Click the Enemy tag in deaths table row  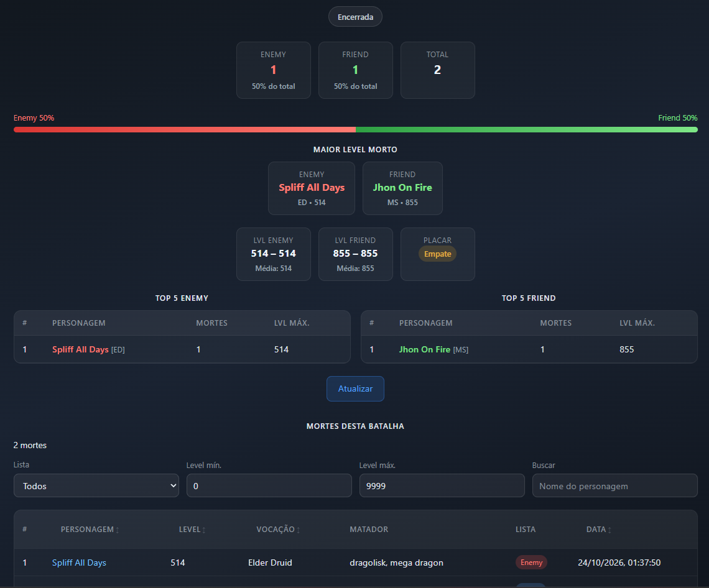(531, 563)
